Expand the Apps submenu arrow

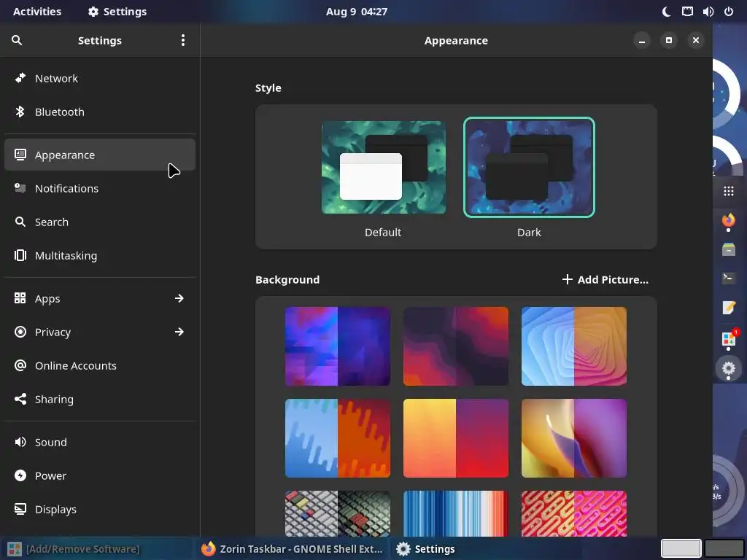pyautogui.click(x=179, y=298)
